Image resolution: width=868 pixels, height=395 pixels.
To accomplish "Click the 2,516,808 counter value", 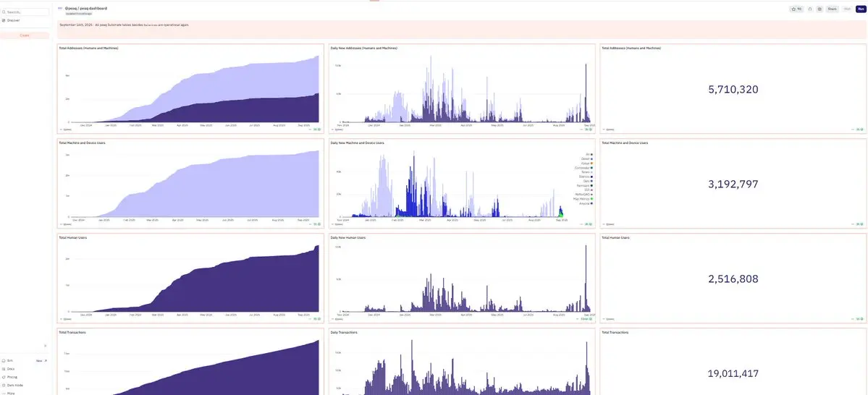I will [733, 279].
